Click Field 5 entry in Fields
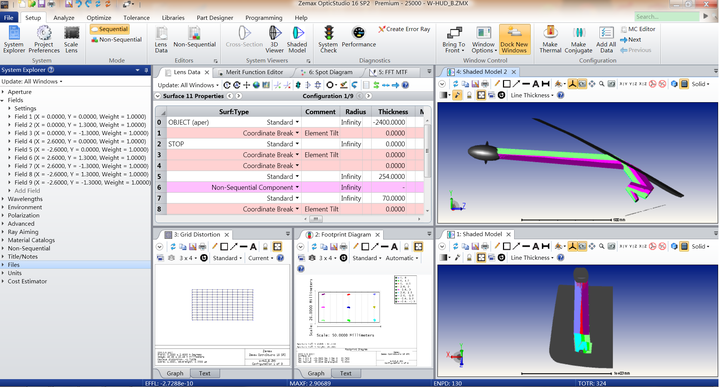This screenshot has width=720, height=387. (80, 150)
